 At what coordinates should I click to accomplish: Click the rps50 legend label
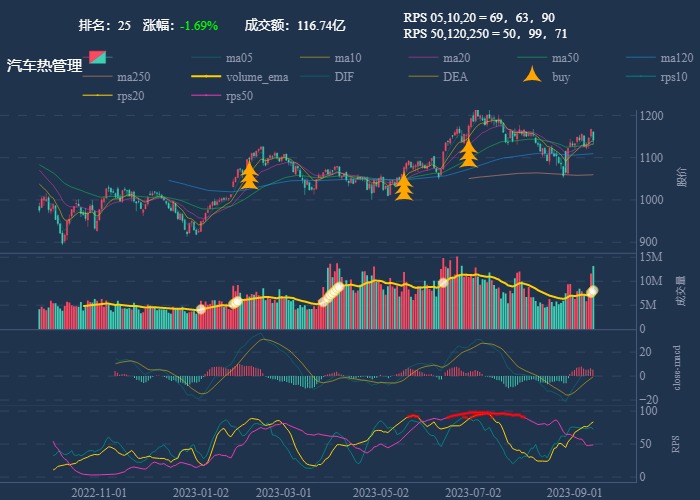pyautogui.click(x=239, y=96)
